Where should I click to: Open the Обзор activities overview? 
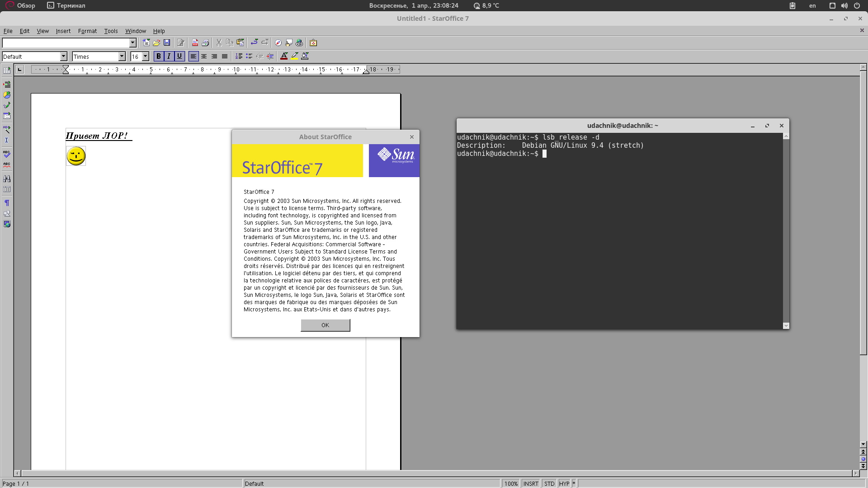[21, 5]
